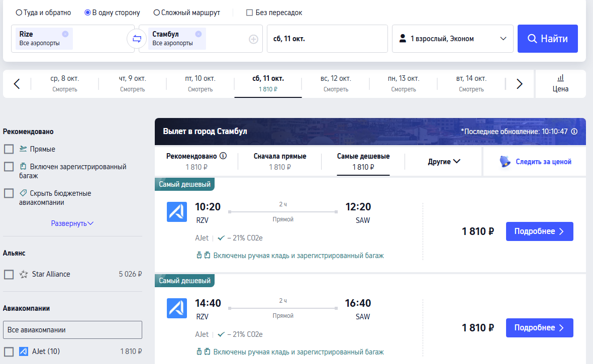Click the bell price alert icon
This screenshot has height=364, width=593.
[x=505, y=161]
